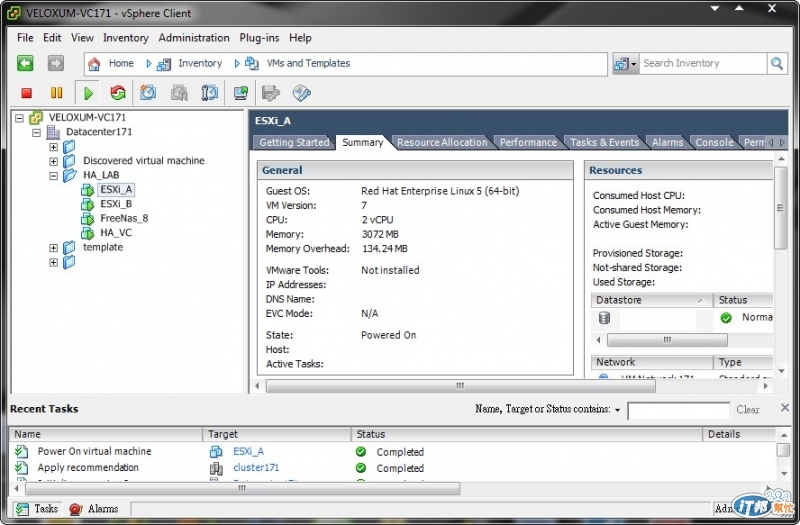Sort tasks by the Name column header
The width and height of the screenshot is (800, 525).
coord(106,434)
